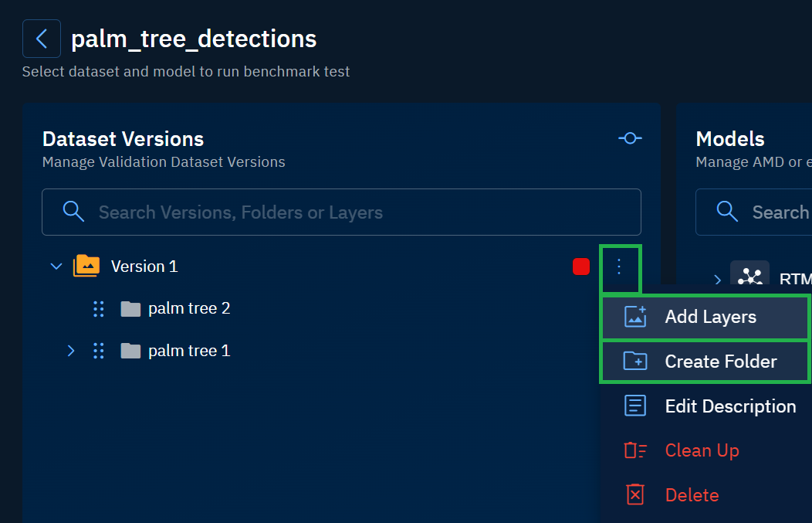
Task: Expand the palm tree 1 folder
Action: coord(71,351)
